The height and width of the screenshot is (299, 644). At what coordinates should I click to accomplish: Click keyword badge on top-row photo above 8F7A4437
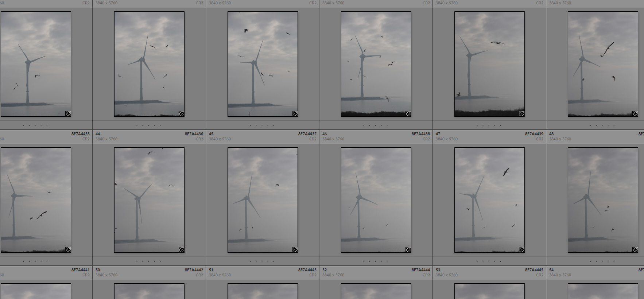click(295, 114)
